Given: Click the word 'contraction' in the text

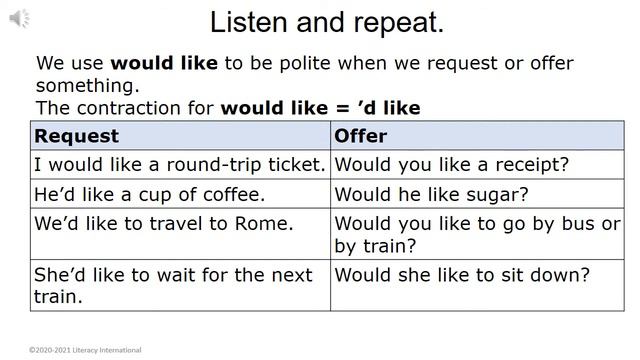Looking at the screenshot, I should [x=129, y=108].
